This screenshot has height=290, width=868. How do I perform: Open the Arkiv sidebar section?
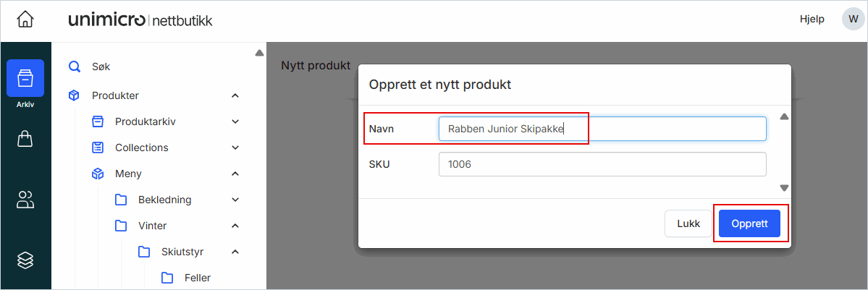25,80
